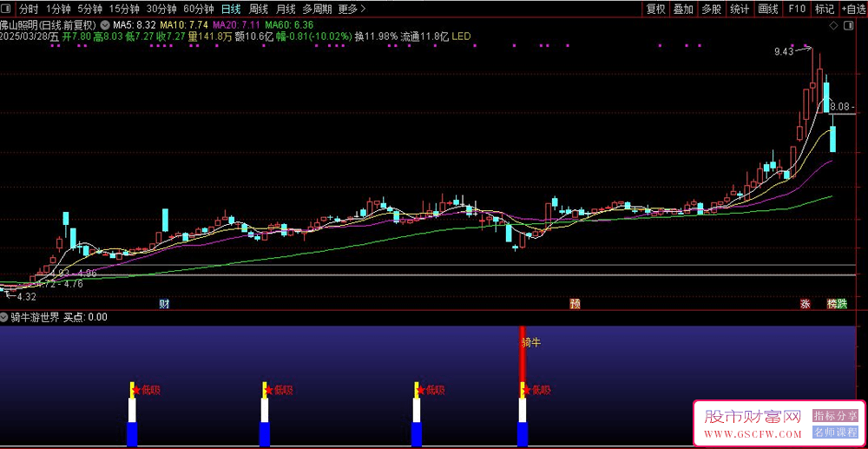Click the MA5: 8.32 label

pyautogui.click(x=135, y=25)
